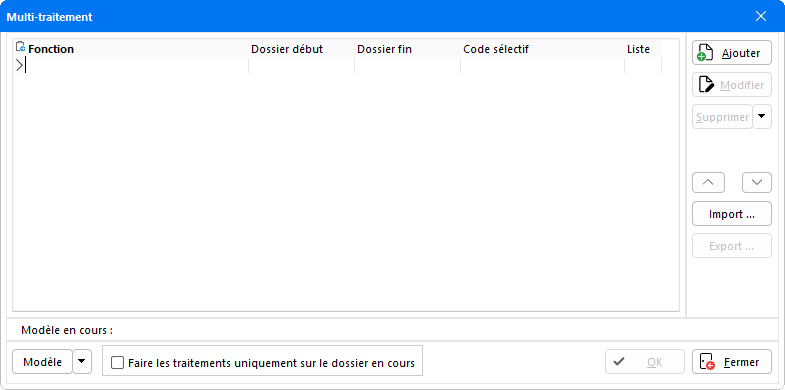785x390 pixels.
Task: Open the Modèle button
Action: coord(42,362)
